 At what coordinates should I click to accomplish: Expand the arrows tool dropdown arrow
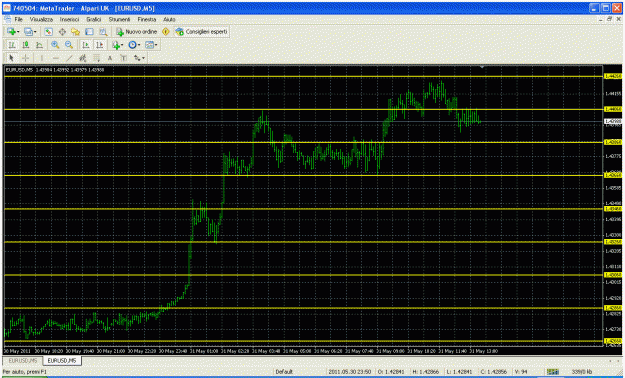click(x=143, y=58)
